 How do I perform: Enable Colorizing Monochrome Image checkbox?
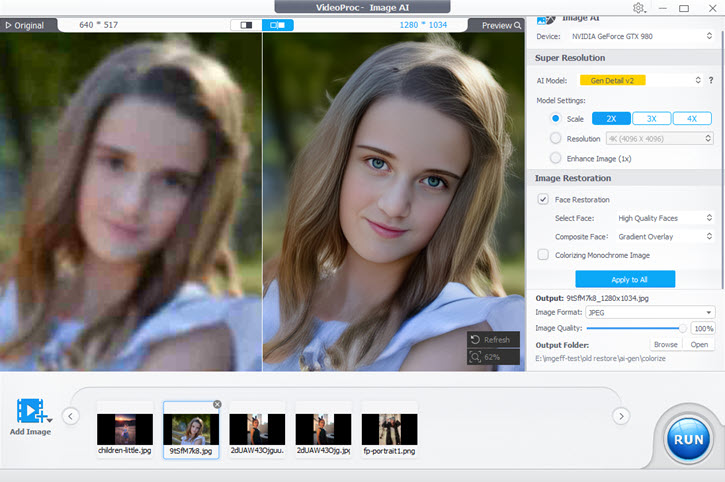tap(542, 255)
